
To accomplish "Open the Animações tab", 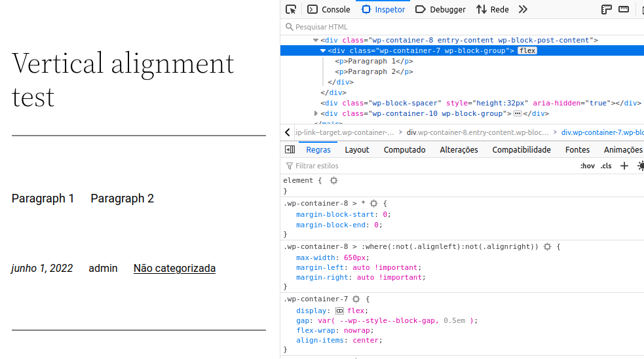I will coord(622,150).
